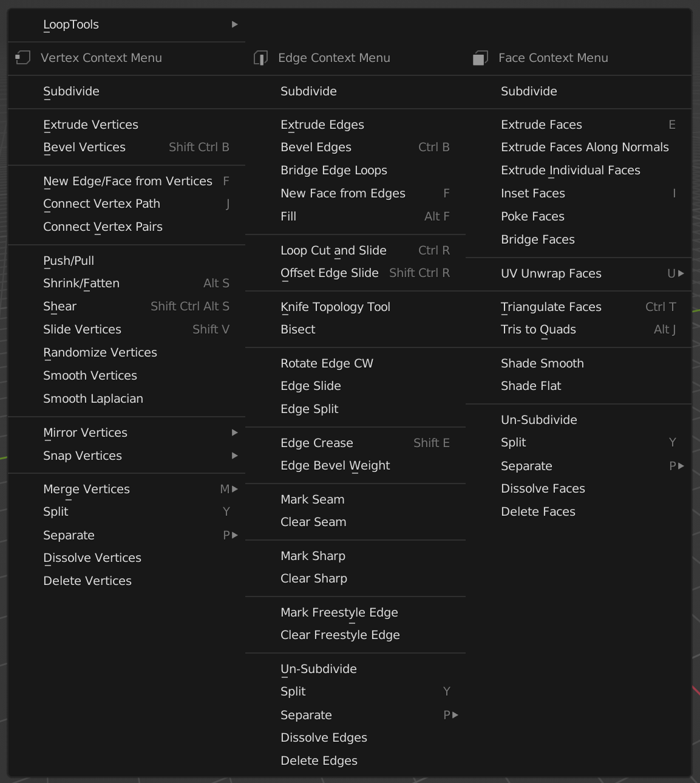Viewport: 700px width, 783px height.
Task: Expand the Merge Vertices submenu
Action: pyautogui.click(x=86, y=489)
